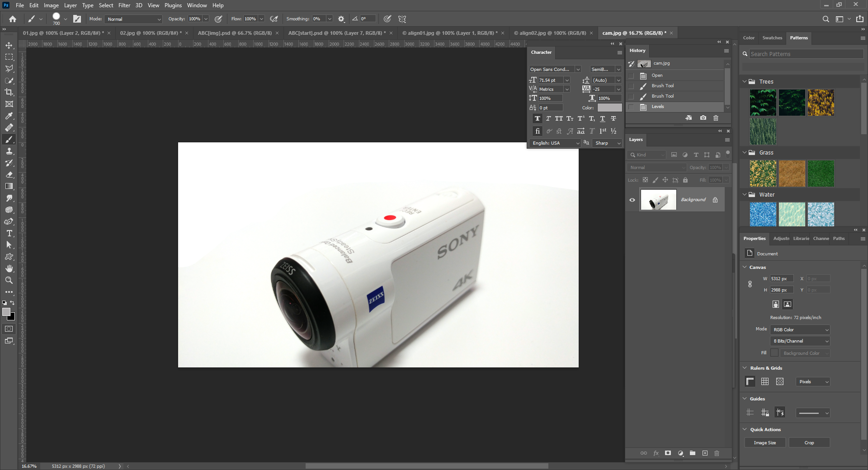868x470 pixels.
Task: Toggle Faux Italic in Character panel
Action: (548, 119)
